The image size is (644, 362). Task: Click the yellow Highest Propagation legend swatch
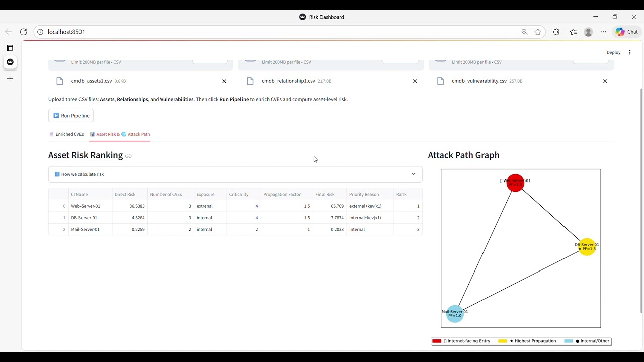pos(503,341)
